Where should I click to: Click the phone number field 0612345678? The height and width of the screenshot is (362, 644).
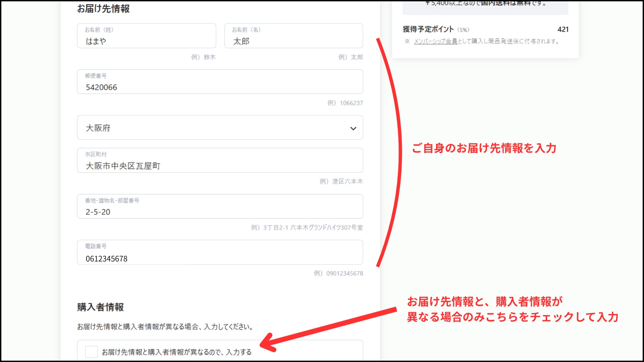220,253
